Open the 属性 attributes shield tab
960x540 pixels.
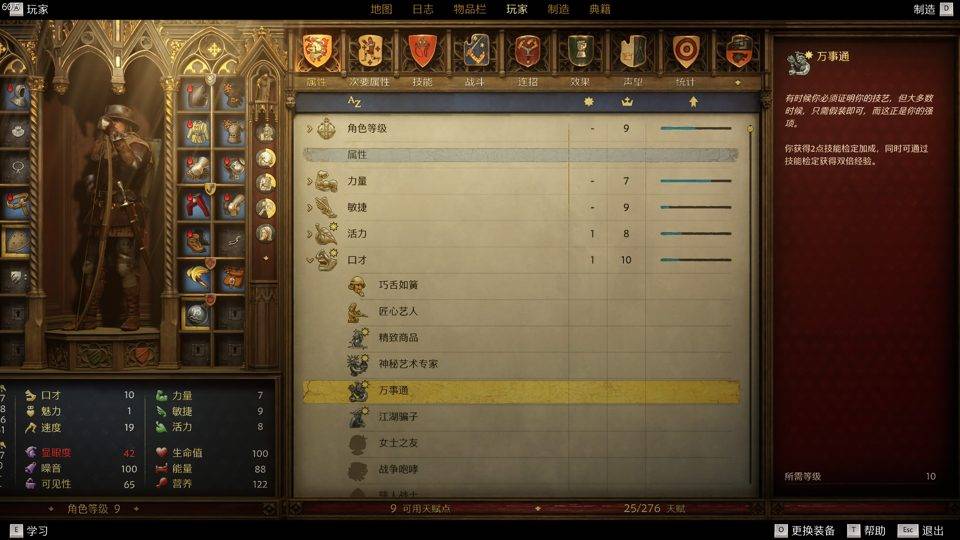(317, 51)
